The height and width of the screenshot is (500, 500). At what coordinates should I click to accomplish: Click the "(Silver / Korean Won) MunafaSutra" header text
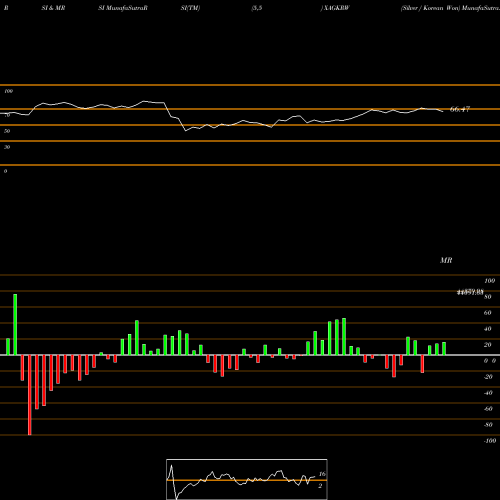click(x=450, y=8)
